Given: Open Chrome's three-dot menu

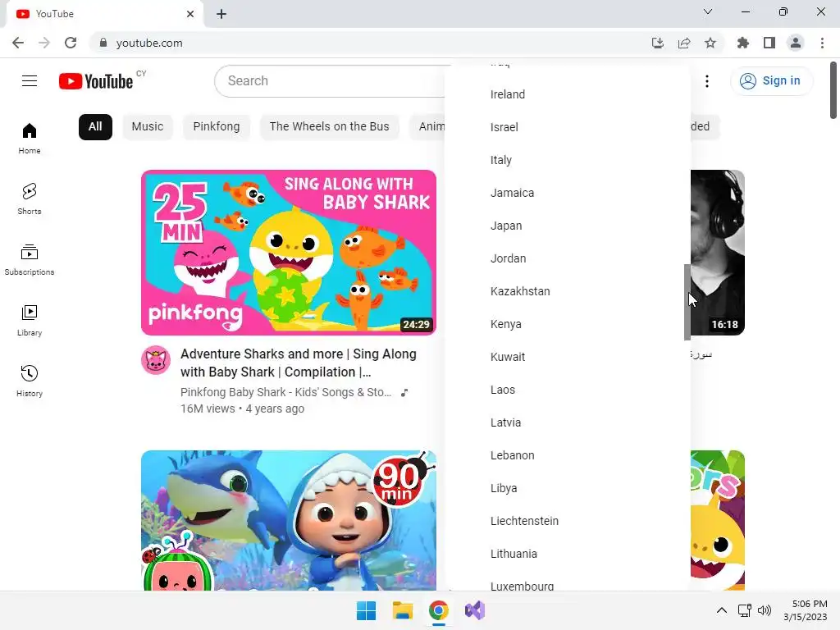Looking at the screenshot, I should pos(822,43).
